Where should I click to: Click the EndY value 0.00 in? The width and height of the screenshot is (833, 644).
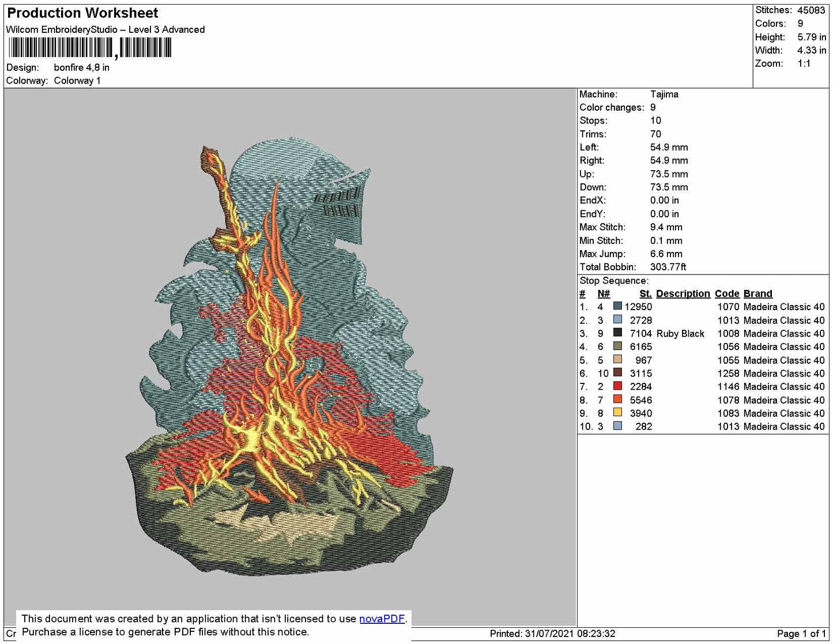coord(665,213)
